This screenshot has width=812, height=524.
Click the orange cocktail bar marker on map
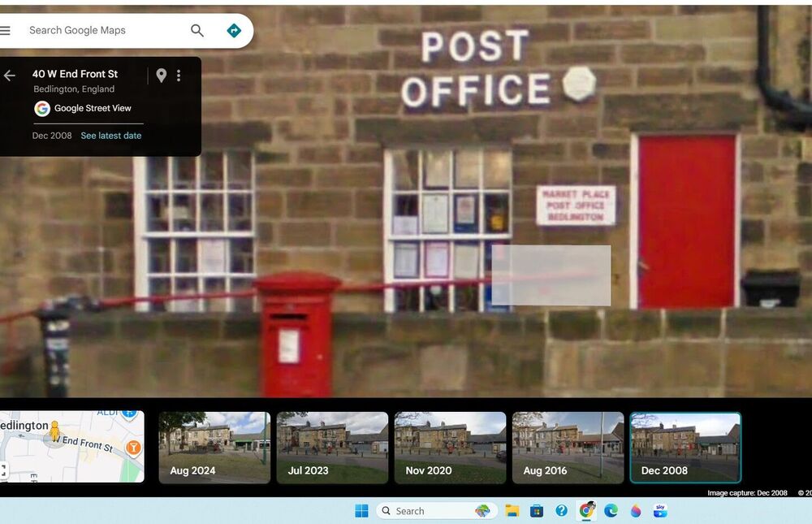pyautogui.click(x=134, y=447)
